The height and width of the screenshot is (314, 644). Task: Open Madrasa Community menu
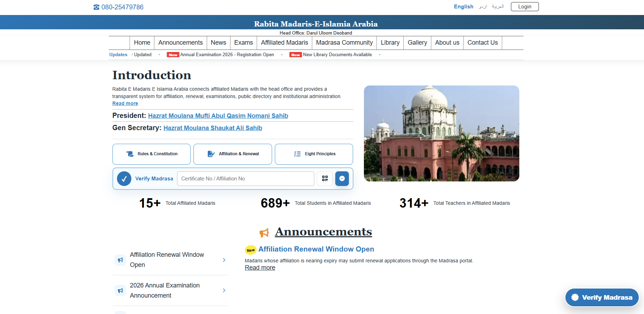[x=344, y=43]
